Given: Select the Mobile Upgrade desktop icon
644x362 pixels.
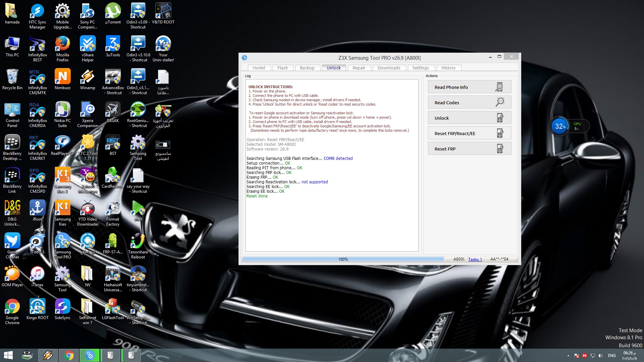Looking at the screenshot, I should [x=62, y=16].
